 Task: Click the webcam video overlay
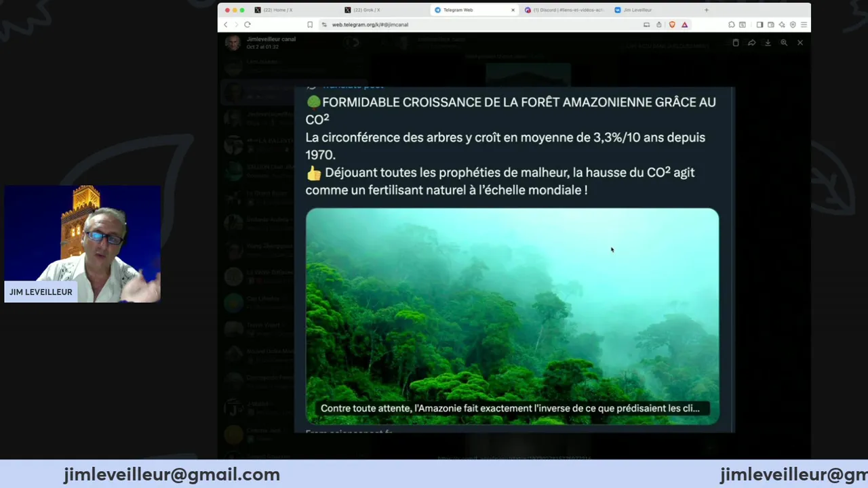coord(83,244)
